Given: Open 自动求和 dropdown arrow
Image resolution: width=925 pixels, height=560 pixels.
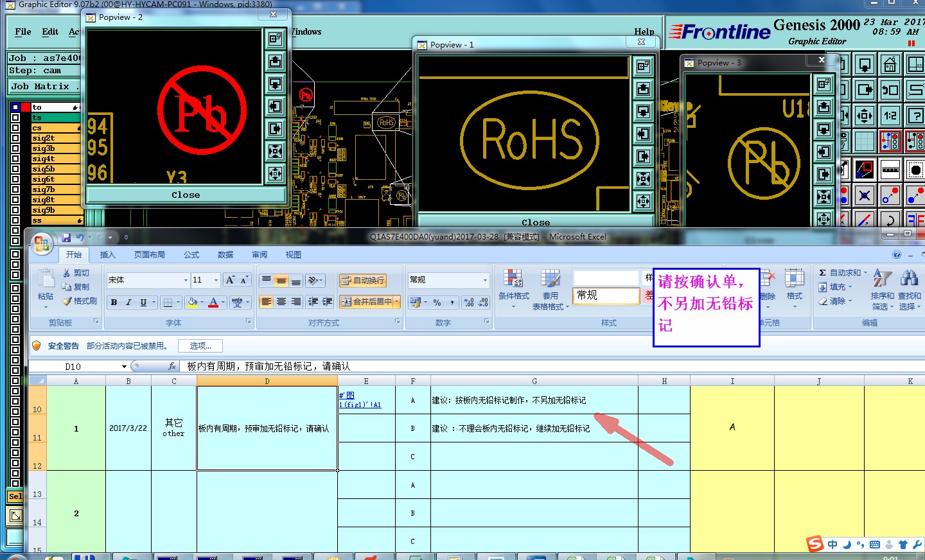Looking at the screenshot, I should click(x=865, y=273).
